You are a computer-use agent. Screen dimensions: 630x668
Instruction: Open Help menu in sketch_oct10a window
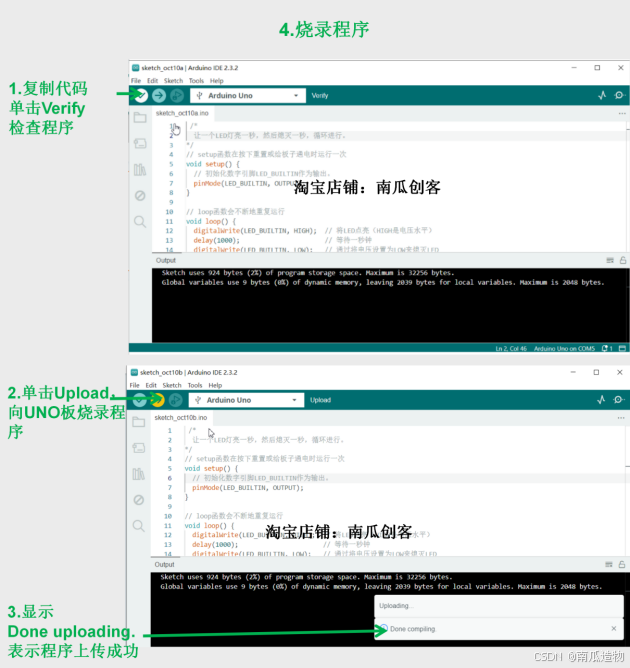(x=216, y=81)
